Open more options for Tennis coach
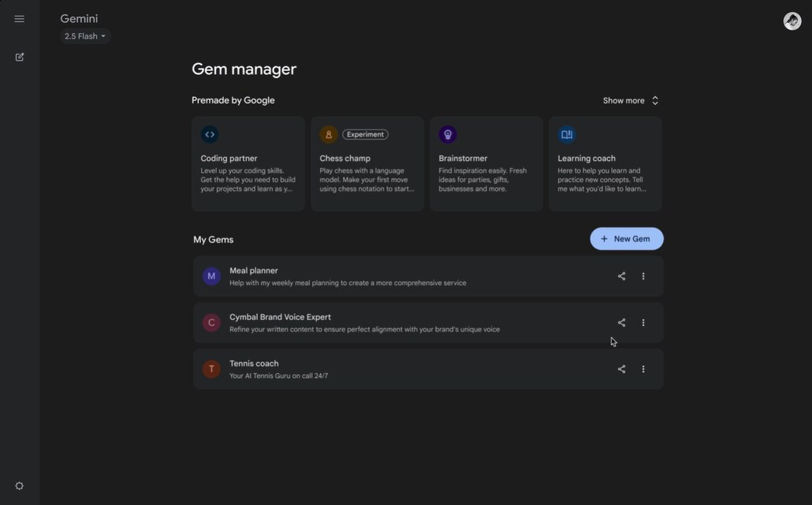This screenshot has height=505, width=812. [x=643, y=369]
